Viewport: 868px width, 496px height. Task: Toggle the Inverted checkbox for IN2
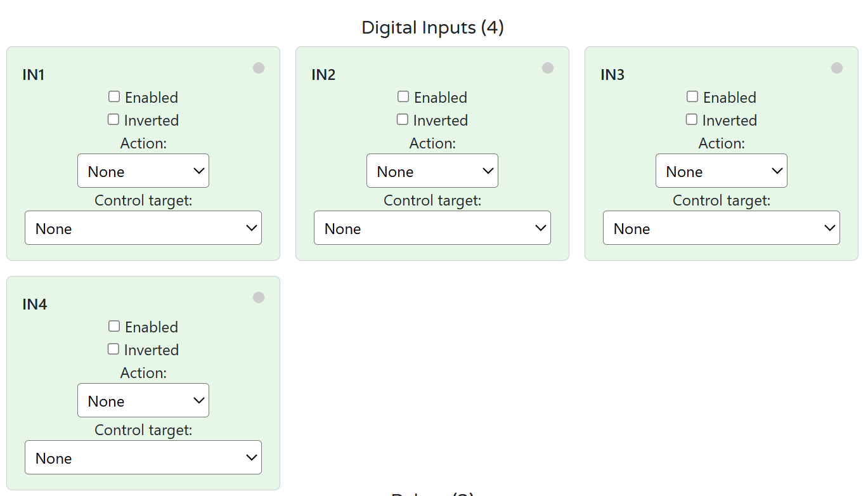(x=402, y=119)
